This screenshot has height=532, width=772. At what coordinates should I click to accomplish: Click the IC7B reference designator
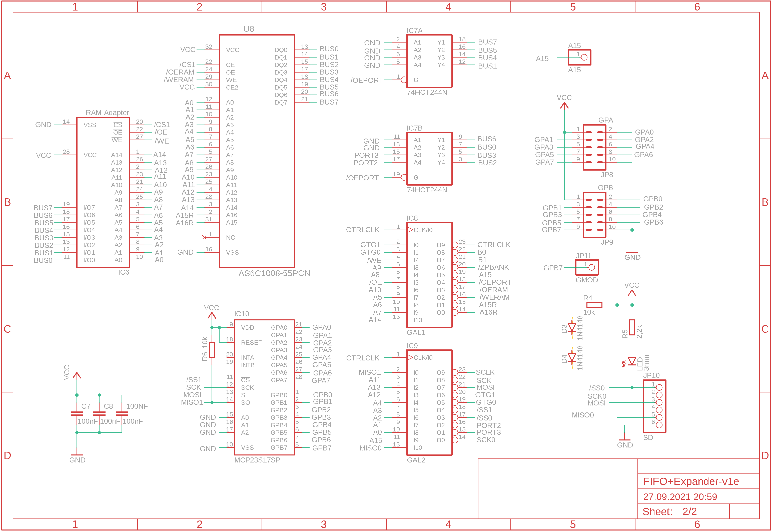click(414, 128)
